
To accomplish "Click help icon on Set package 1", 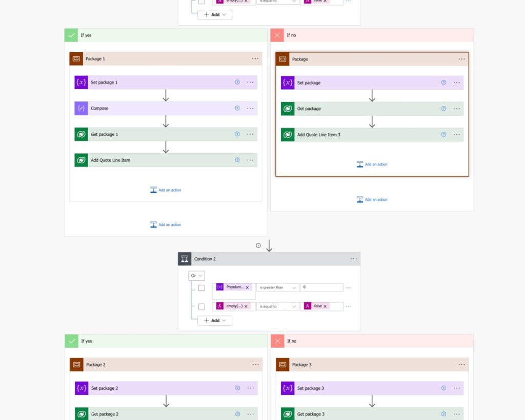I will 237,82.
